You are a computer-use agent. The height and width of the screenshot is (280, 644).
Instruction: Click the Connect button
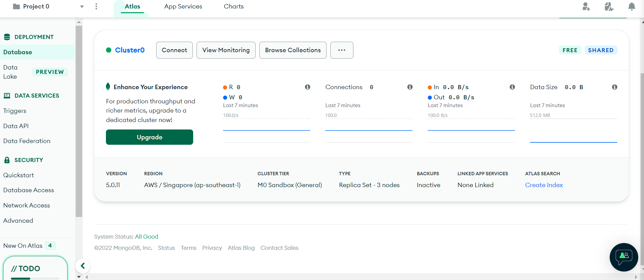click(x=174, y=50)
